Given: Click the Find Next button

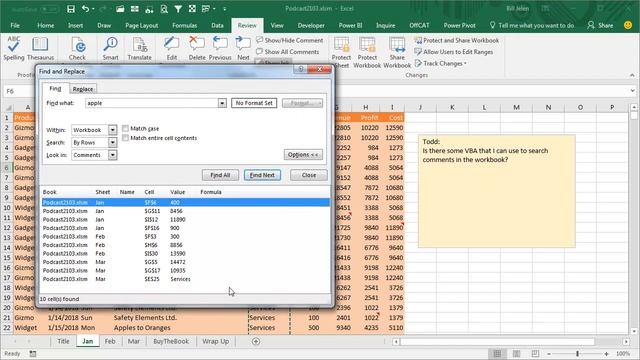Looking at the screenshot, I should coord(262,175).
